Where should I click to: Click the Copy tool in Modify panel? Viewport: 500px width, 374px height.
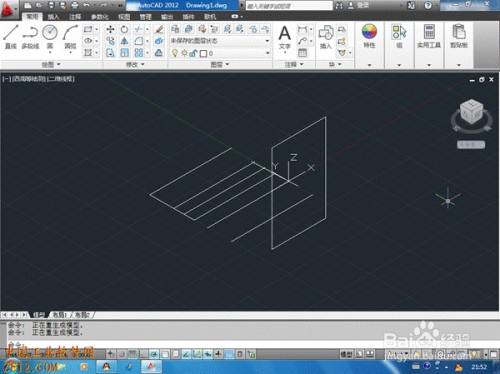110,41
